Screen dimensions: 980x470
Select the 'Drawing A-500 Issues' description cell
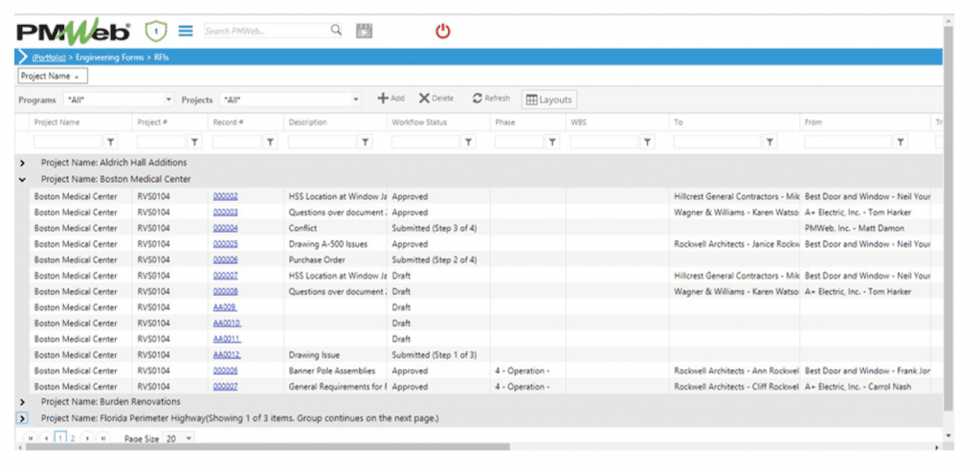click(x=336, y=244)
